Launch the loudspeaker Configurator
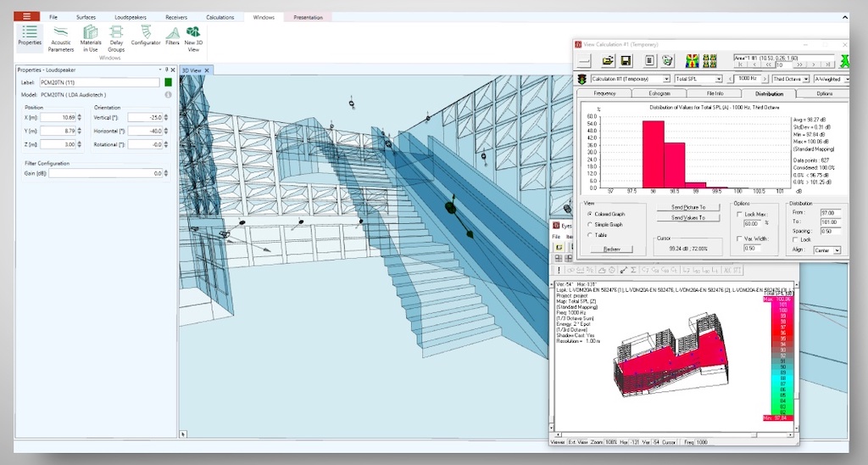This screenshot has width=868, height=465. [x=146, y=37]
